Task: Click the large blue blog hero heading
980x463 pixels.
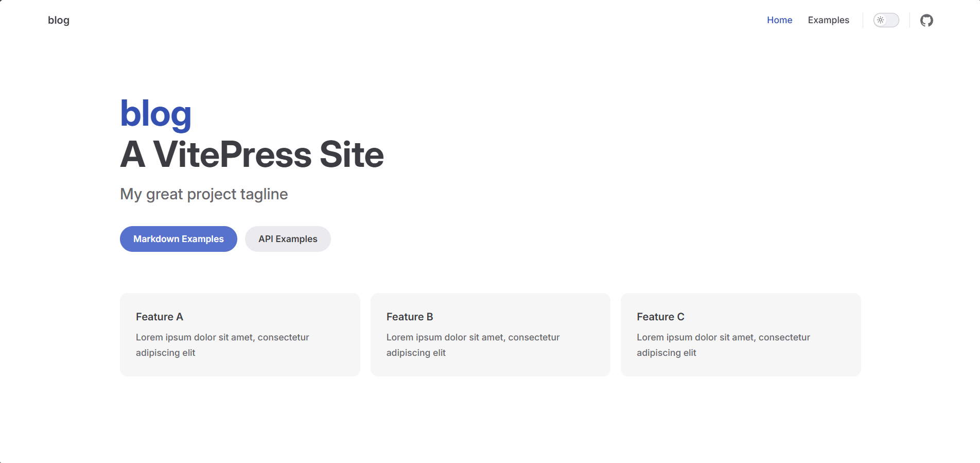Action: (155, 114)
